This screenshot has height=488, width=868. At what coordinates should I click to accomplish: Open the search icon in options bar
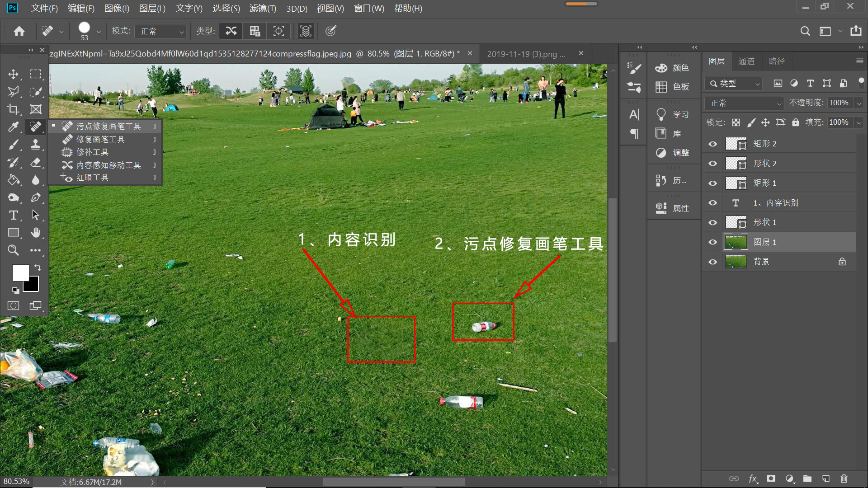pos(805,31)
